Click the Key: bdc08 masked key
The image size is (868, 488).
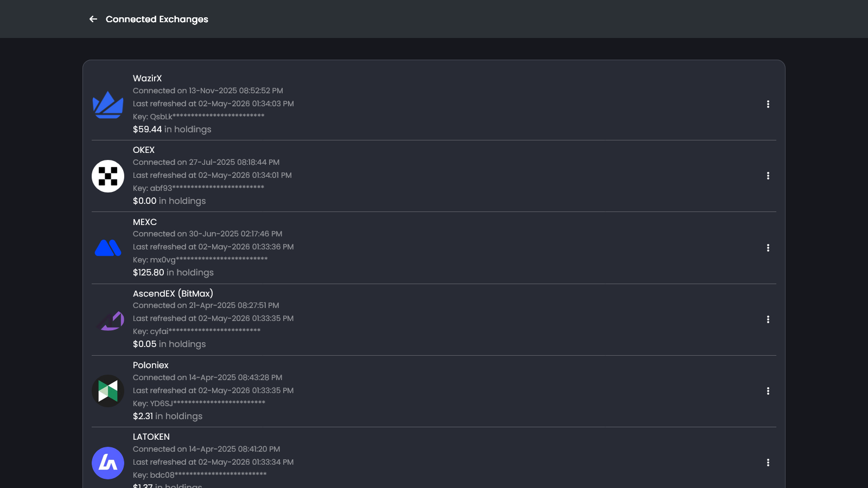(x=200, y=475)
